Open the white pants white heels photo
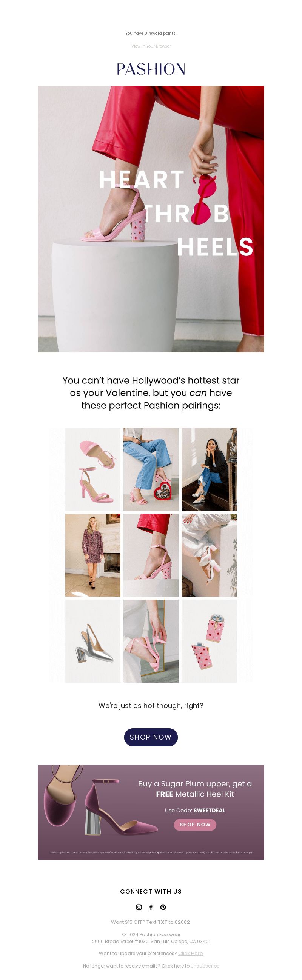 coord(209,555)
